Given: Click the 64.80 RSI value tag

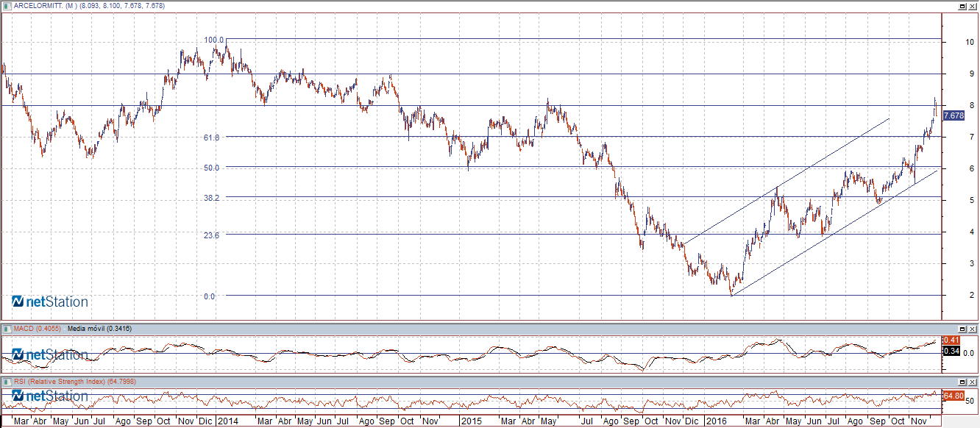Looking at the screenshot, I should (x=954, y=396).
